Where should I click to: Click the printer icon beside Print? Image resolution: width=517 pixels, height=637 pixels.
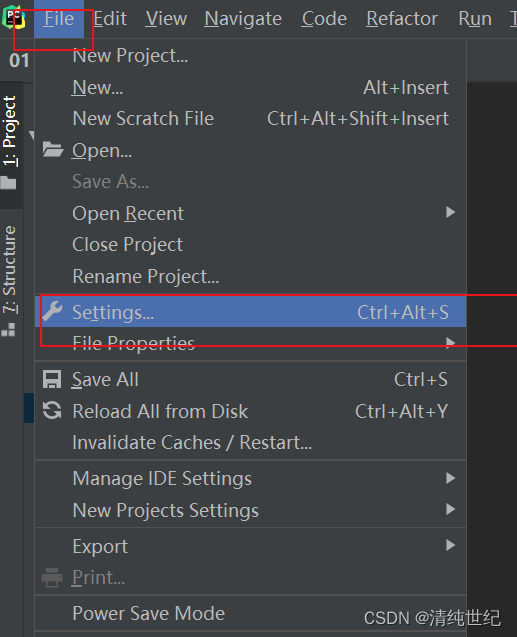(x=52, y=577)
